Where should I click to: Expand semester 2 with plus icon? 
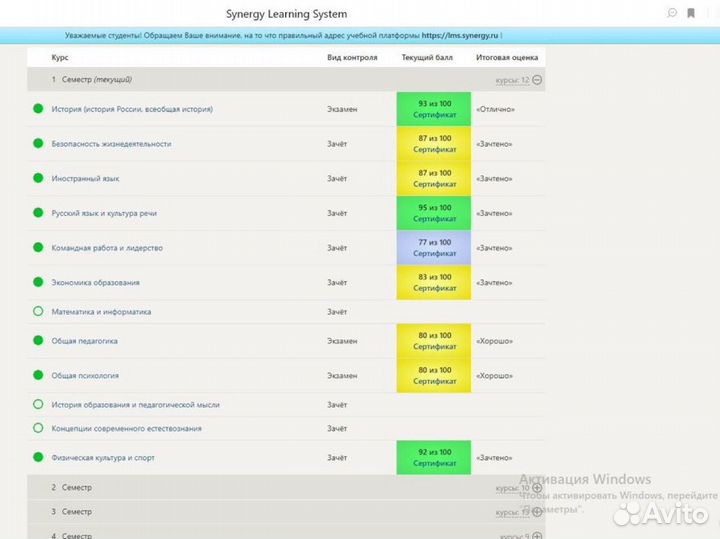537,488
